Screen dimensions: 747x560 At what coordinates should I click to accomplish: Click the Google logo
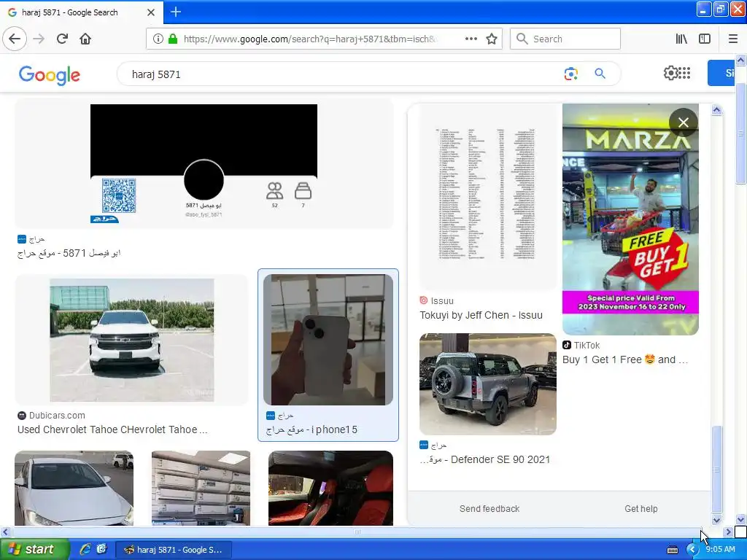tap(50, 75)
